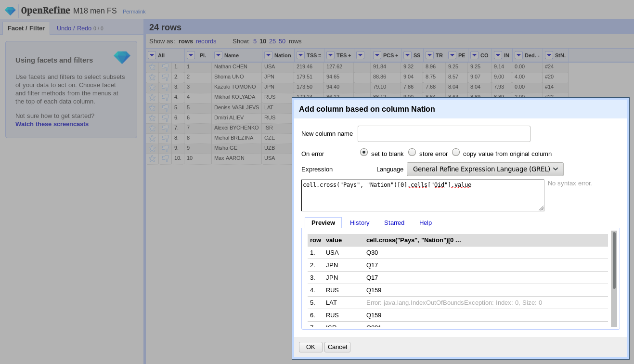Star row 3 Kazuki TOMONO
The width and height of the screenshot is (634, 364).
pos(152,87)
